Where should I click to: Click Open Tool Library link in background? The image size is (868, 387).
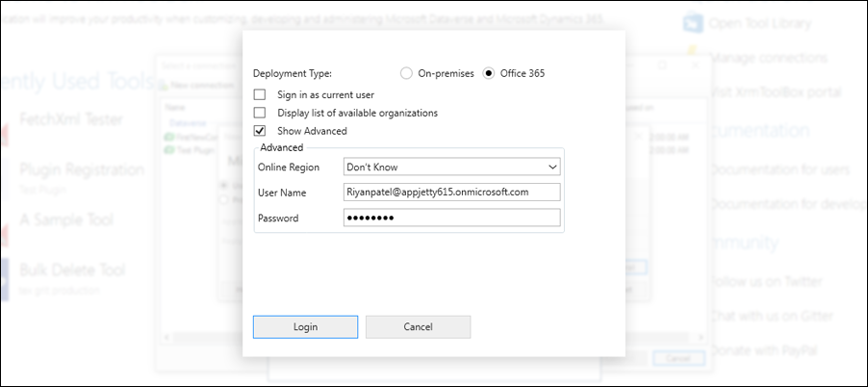click(759, 24)
